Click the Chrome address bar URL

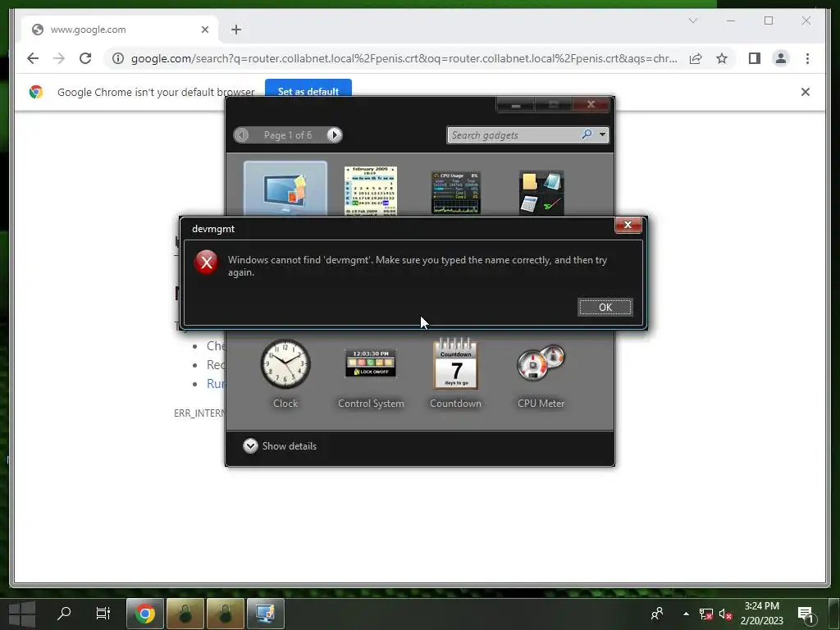click(x=404, y=58)
